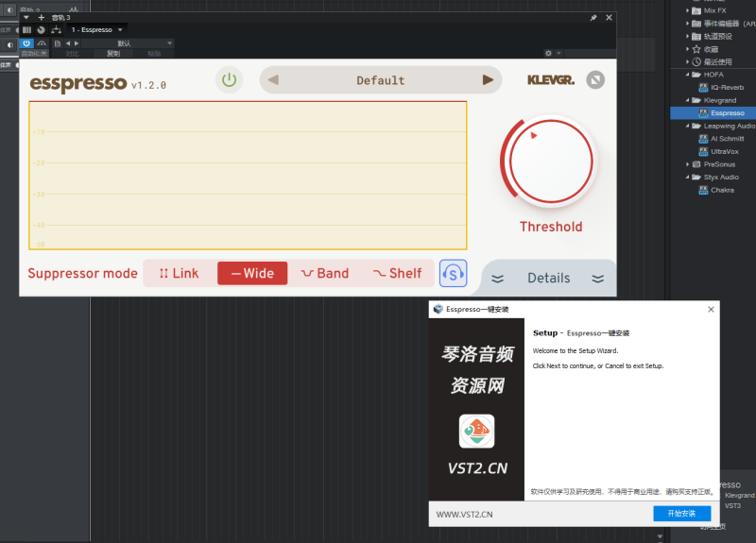Select the Chakra plugin in the browser
The image size is (756, 543).
coord(722,190)
